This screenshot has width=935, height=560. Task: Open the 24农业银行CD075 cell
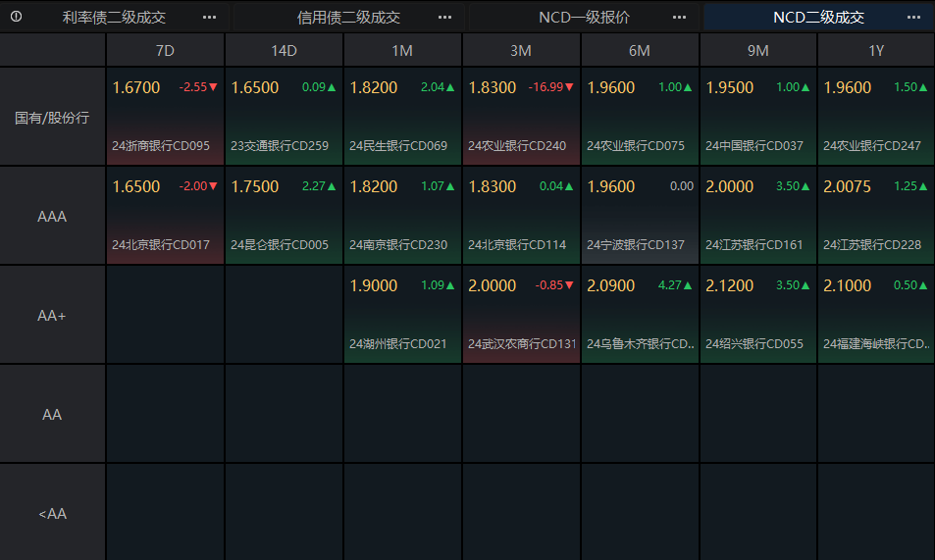(x=640, y=117)
